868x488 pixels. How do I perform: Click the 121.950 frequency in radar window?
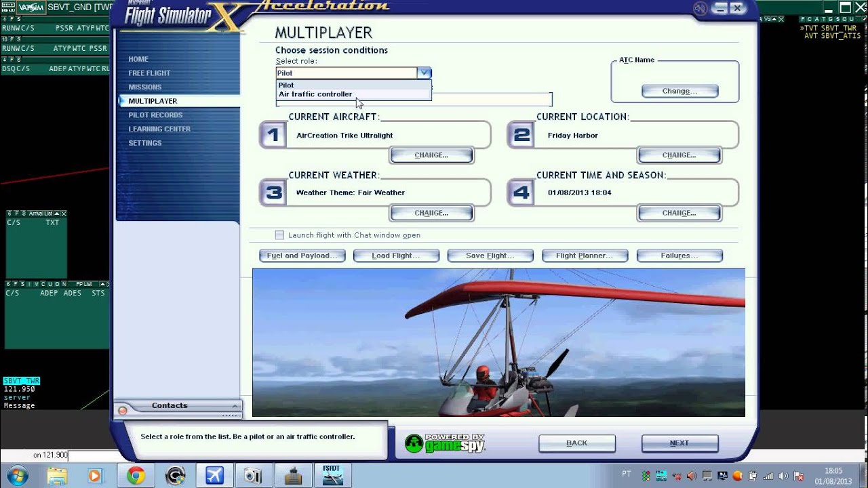pos(19,389)
